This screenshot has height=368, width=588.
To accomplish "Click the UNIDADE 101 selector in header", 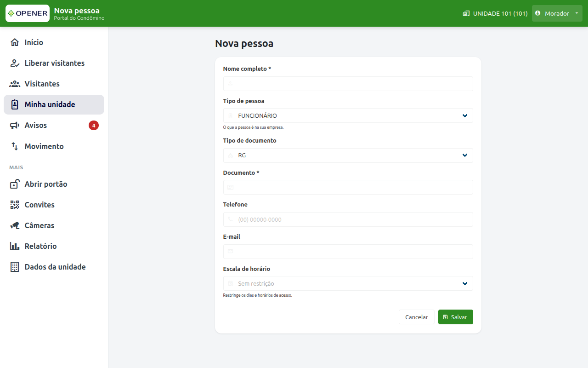I will point(495,13).
